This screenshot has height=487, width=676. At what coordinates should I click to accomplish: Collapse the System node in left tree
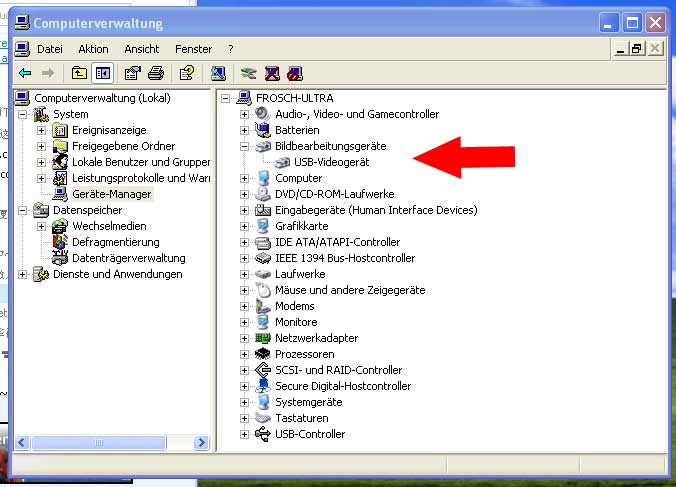coord(22,114)
